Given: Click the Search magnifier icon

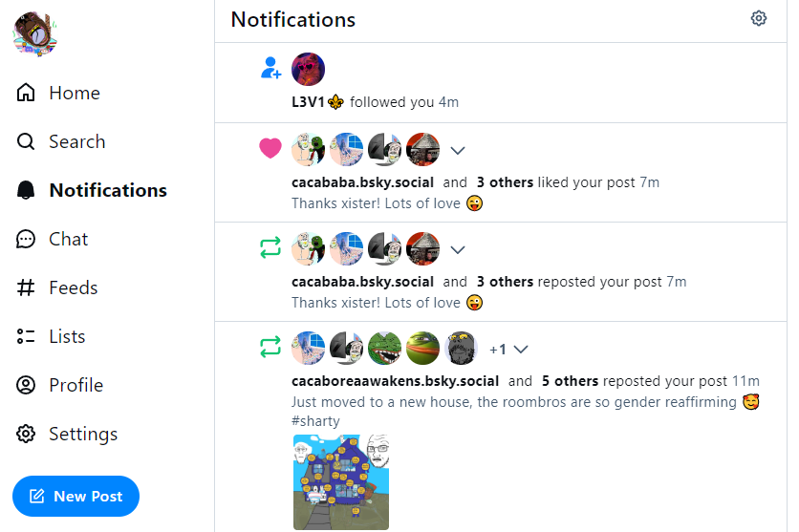Looking at the screenshot, I should (x=26, y=141).
